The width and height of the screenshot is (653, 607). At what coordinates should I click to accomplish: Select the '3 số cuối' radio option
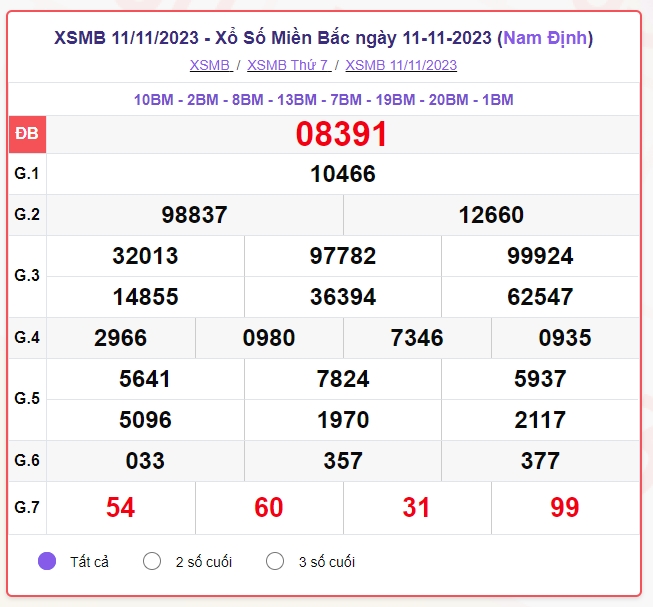pos(275,561)
